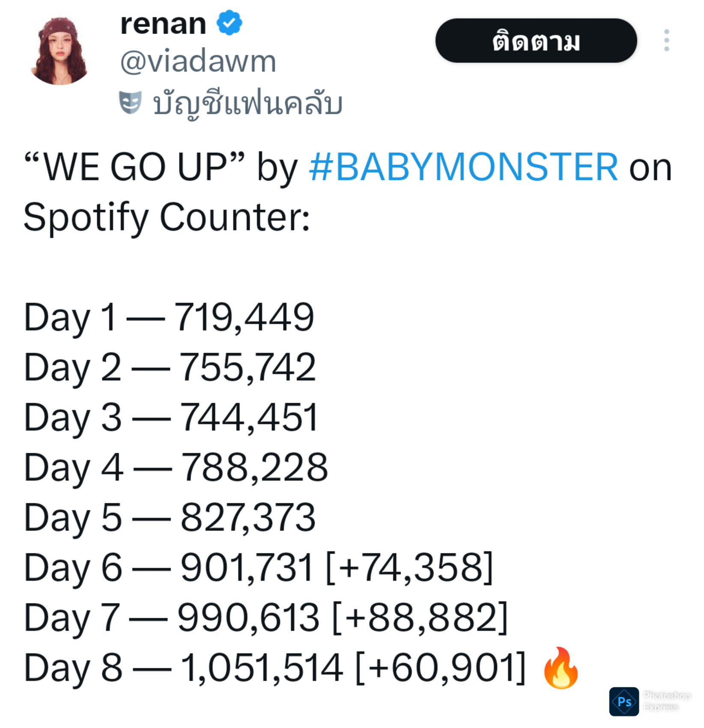The image size is (704, 728).
Task: Click the fire emoji after Day 8
Action: (x=561, y=668)
